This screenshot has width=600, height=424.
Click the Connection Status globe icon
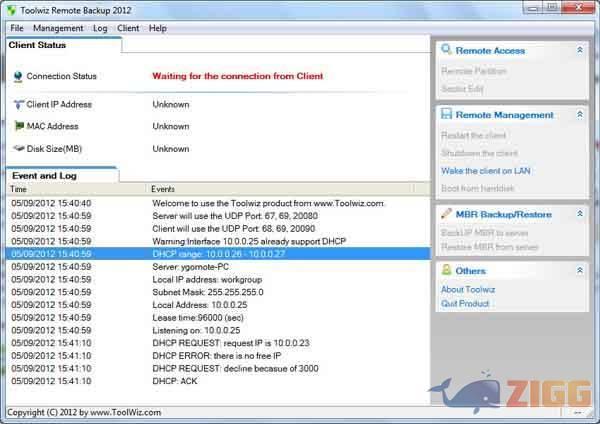tap(18, 77)
